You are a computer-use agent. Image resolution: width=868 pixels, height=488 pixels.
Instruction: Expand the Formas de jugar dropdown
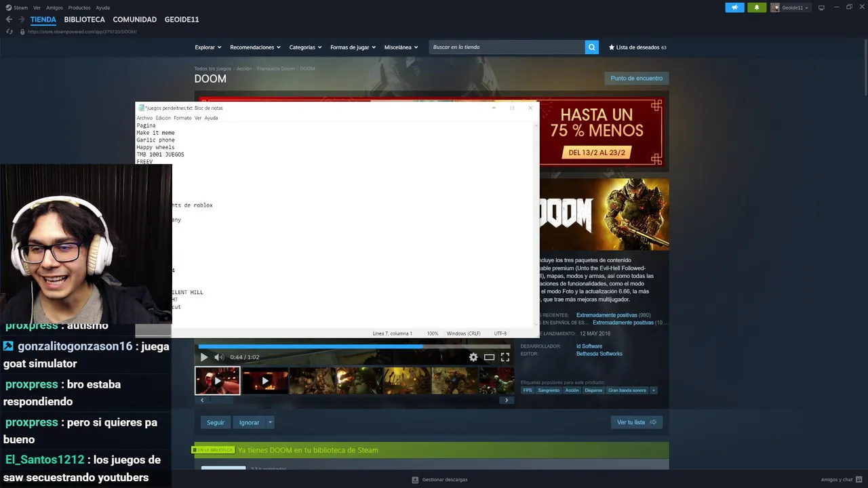point(353,47)
